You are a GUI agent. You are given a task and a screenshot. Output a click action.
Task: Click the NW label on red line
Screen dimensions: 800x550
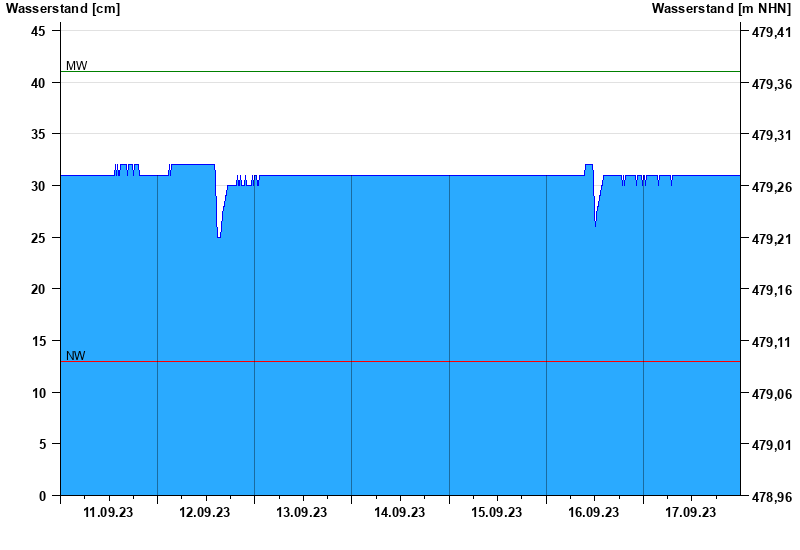tap(76, 356)
